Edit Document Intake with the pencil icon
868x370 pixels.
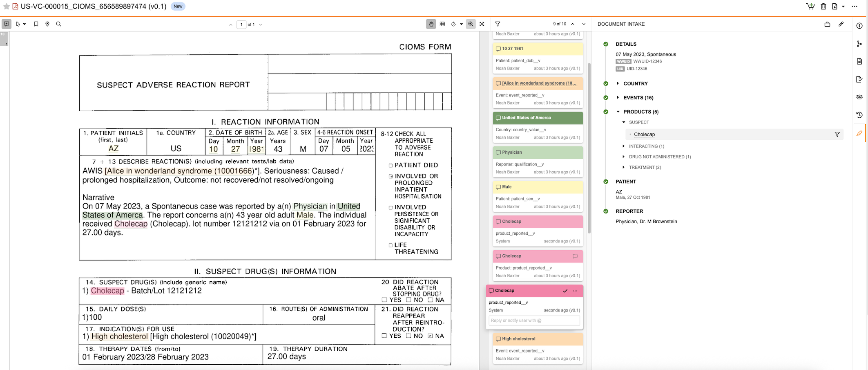coord(841,24)
